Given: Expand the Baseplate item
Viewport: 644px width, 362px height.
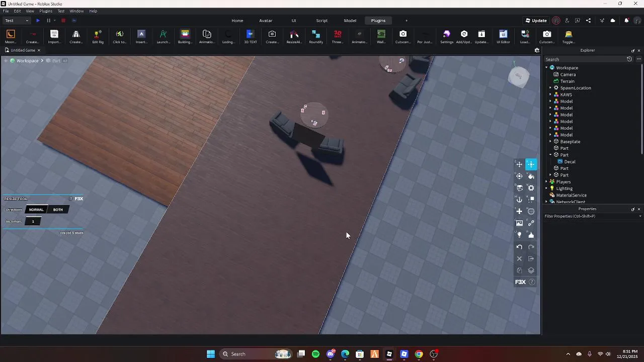Looking at the screenshot, I should pyautogui.click(x=550, y=142).
